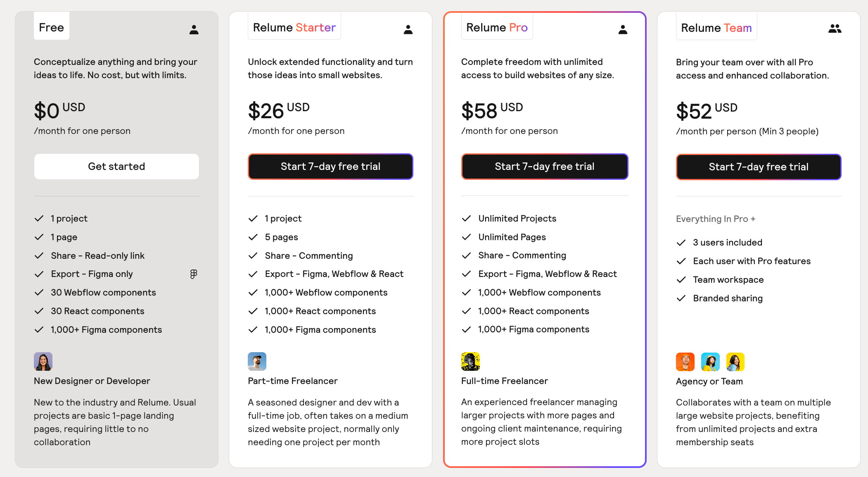Image resolution: width=868 pixels, height=477 pixels.
Task: Click the Part-time Freelancer avatar image
Action: pyautogui.click(x=257, y=362)
